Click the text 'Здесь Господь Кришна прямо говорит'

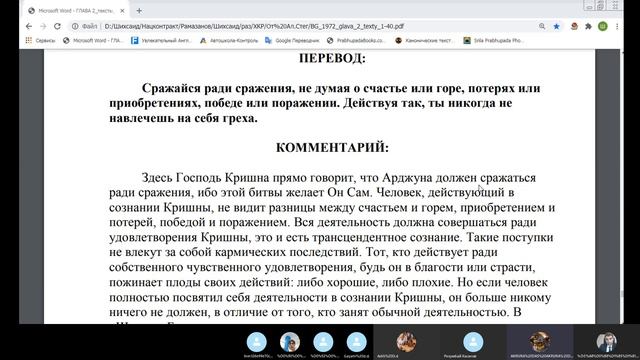[249, 178]
